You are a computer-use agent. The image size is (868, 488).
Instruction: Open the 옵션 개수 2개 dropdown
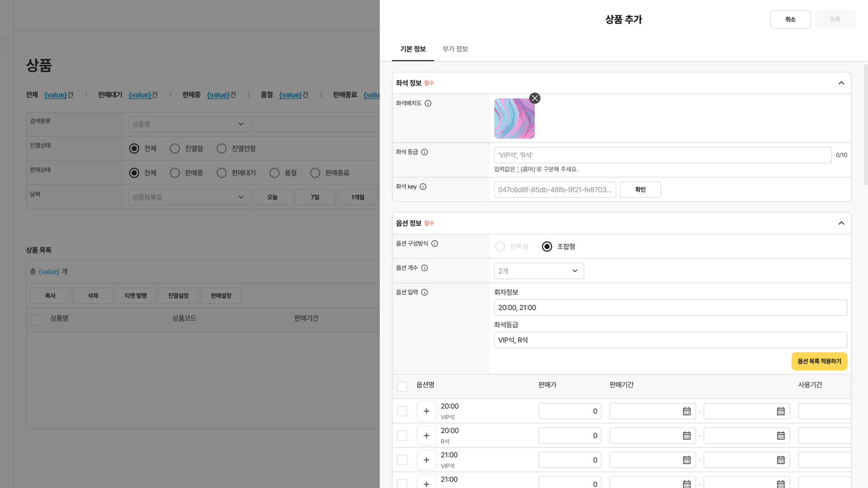pos(539,271)
